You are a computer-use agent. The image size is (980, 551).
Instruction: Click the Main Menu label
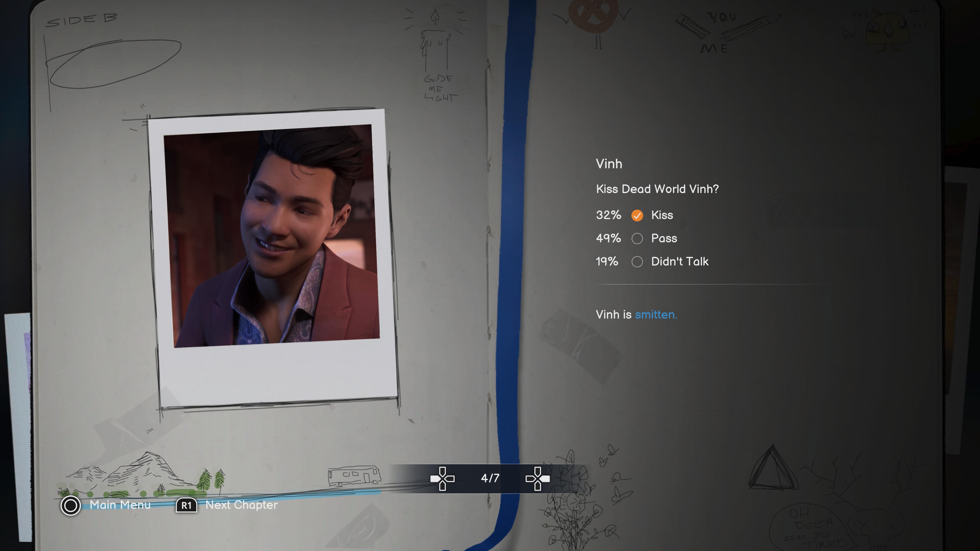120,505
